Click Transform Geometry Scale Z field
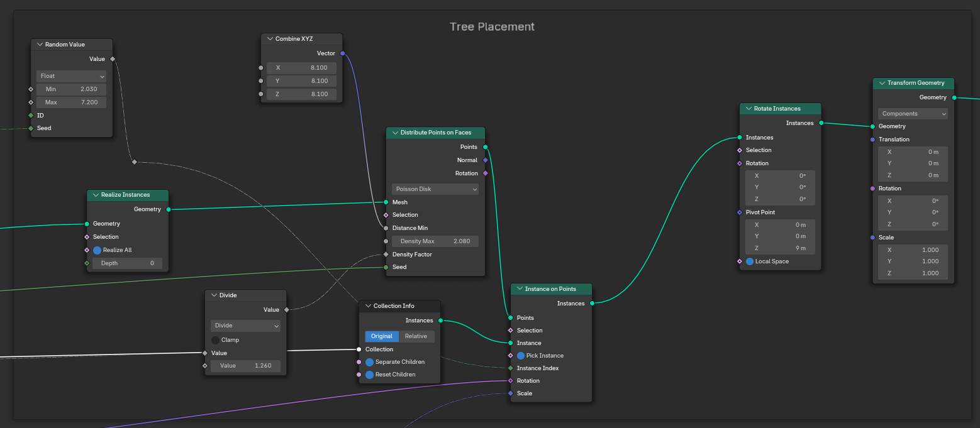 pyautogui.click(x=913, y=273)
